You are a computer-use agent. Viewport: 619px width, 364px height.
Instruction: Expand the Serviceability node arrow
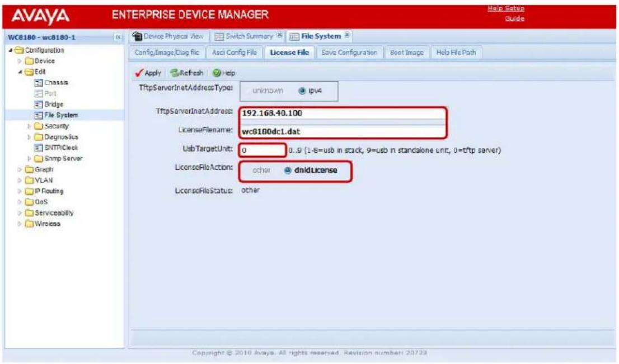pyautogui.click(x=20, y=213)
